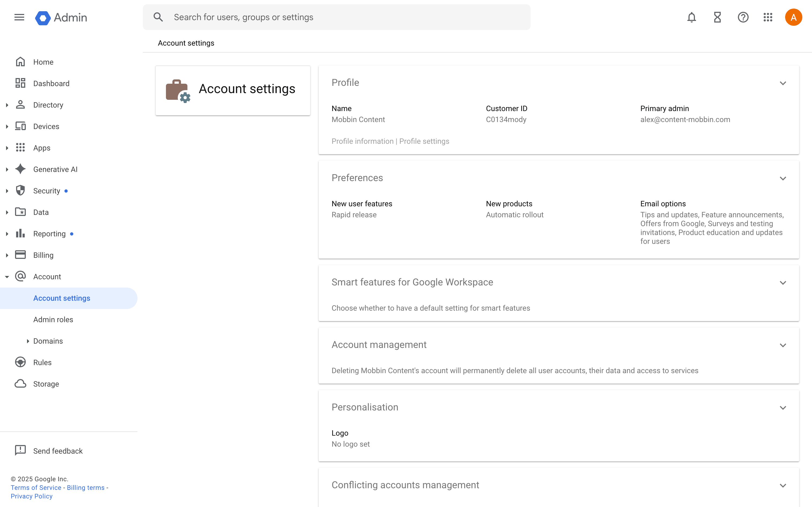Expand Security in the sidebar

coord(7,191)
